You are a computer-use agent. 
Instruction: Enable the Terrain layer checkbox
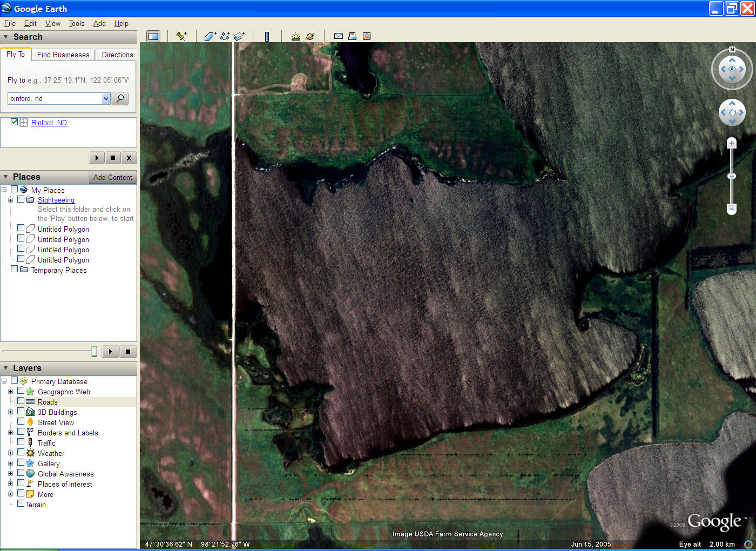click(x=21, y=504)
